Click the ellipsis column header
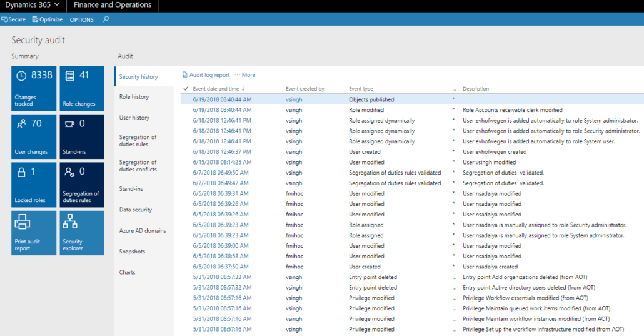 click(x=454, y=89)
